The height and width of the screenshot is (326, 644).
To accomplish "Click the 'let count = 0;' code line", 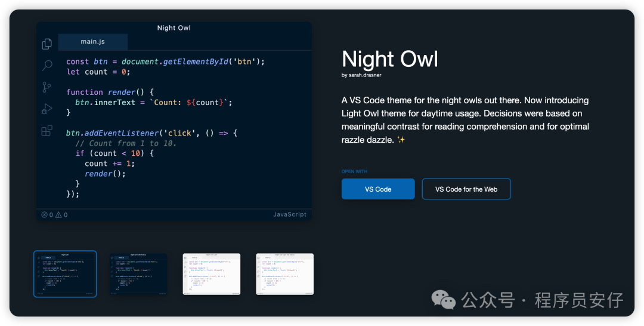I will [98, 72].
